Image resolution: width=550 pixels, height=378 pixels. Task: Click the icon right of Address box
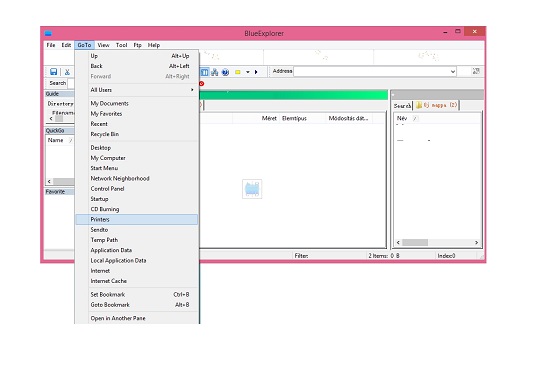[476, 71]
